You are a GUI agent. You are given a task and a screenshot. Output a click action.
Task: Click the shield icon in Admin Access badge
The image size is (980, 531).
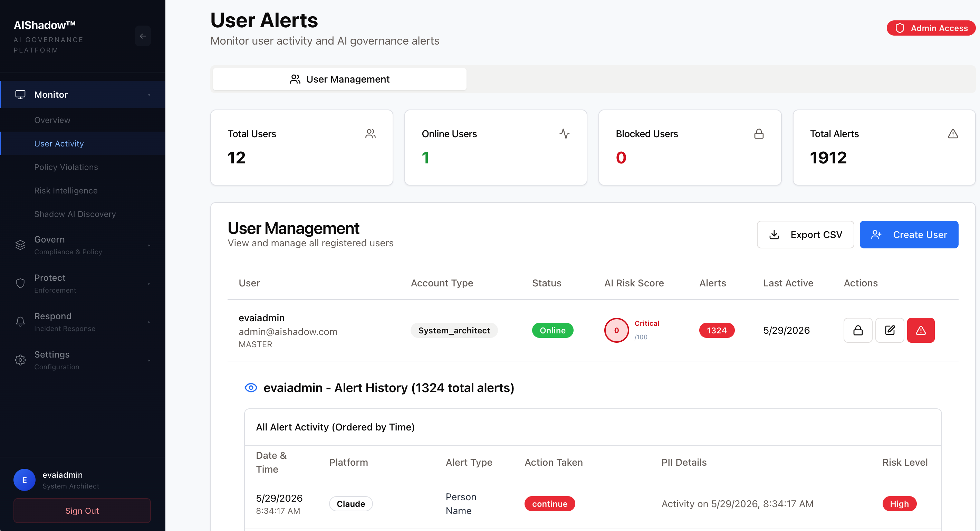(x=899, y=28)
